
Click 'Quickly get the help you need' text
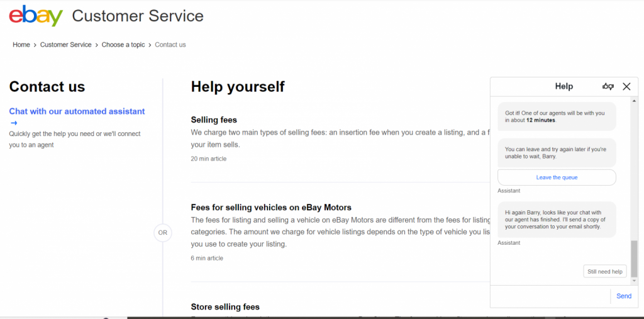75,139
